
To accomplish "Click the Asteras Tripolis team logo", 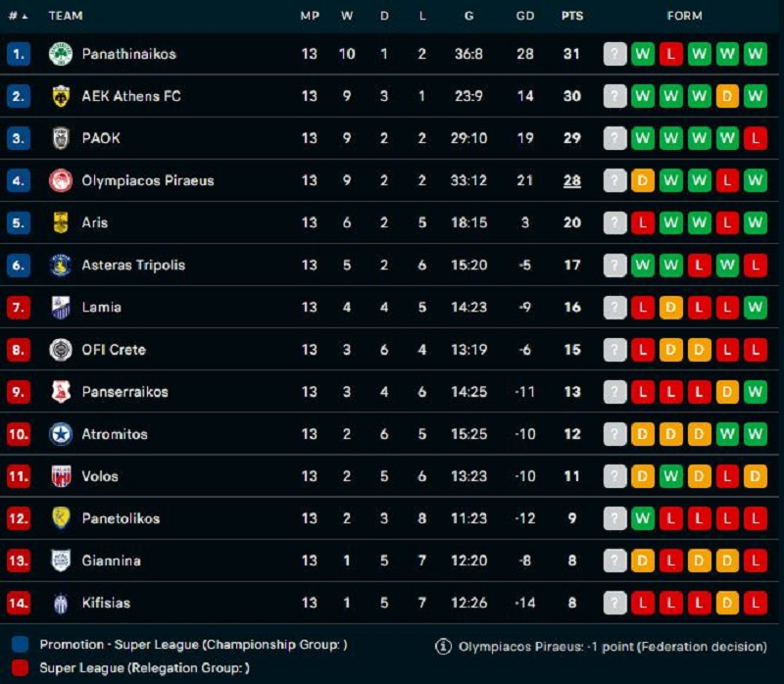I will coord(61,265).
